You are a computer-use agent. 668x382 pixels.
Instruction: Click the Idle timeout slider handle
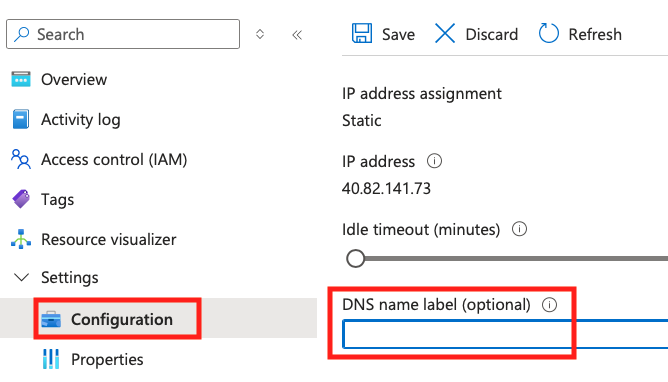coord(355,258)
